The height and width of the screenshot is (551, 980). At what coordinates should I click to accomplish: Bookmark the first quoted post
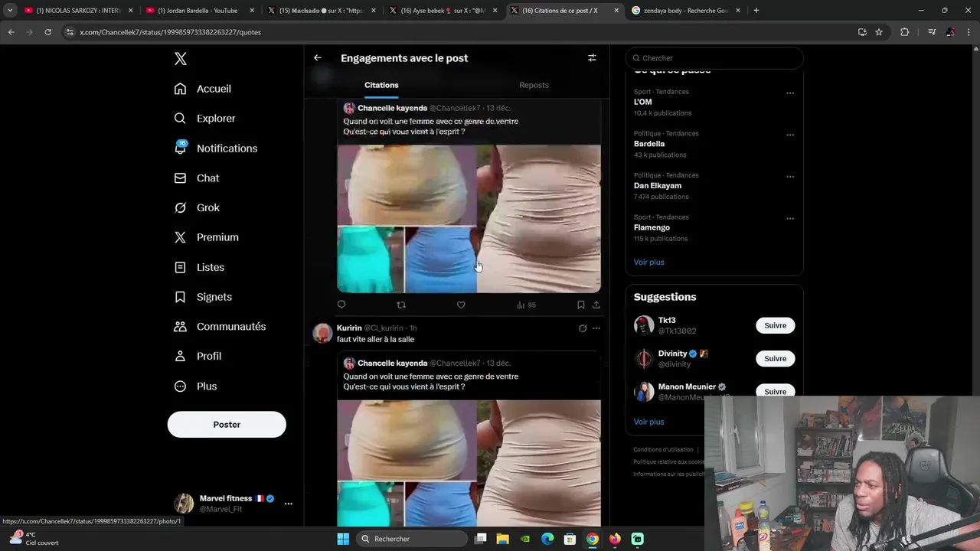(581, 305)
